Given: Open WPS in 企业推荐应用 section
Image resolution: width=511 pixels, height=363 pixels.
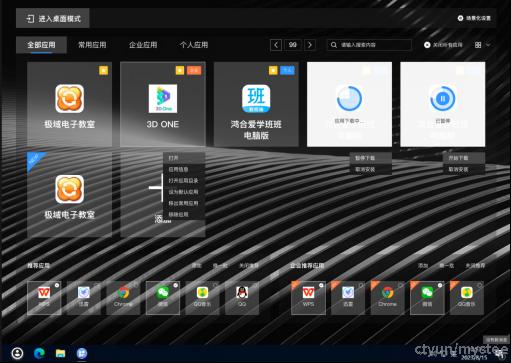Looking at the screenshot, I should coord(308,298).
